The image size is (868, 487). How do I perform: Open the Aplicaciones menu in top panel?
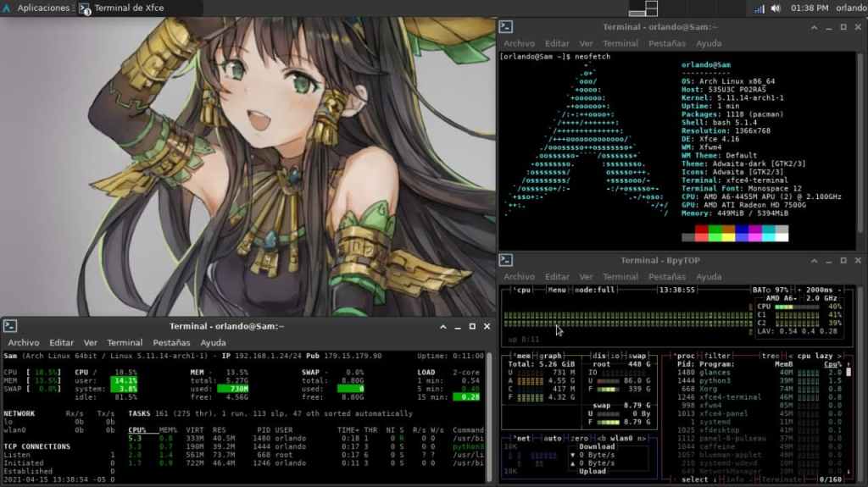point(36,8)
